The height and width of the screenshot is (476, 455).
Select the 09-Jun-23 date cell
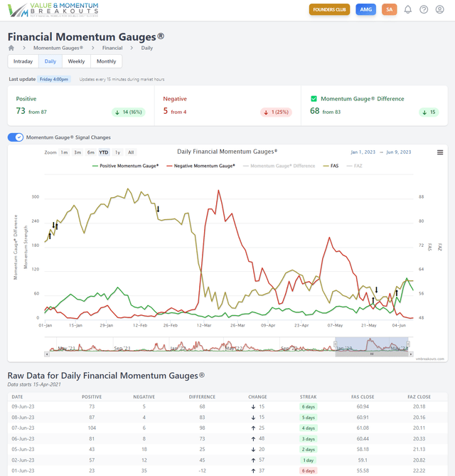point(23,406)
